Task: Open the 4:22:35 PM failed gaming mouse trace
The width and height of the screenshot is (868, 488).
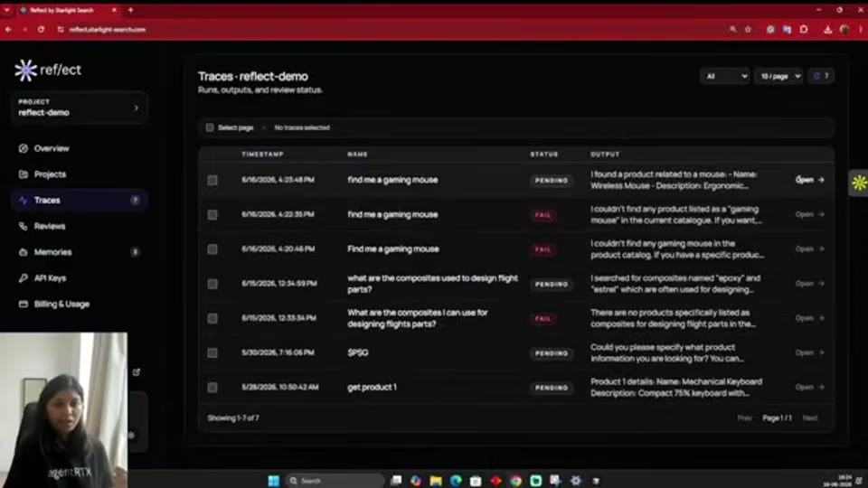Action: click(810, 215)
